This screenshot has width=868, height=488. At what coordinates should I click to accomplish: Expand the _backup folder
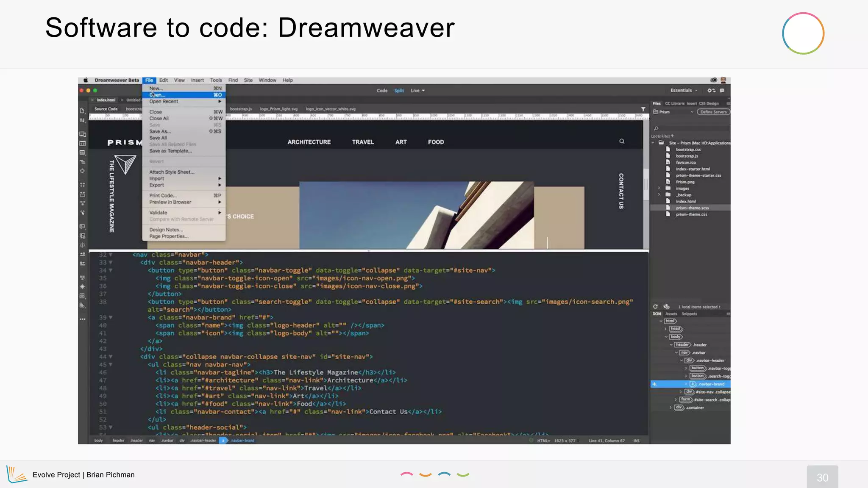[659, 195]
